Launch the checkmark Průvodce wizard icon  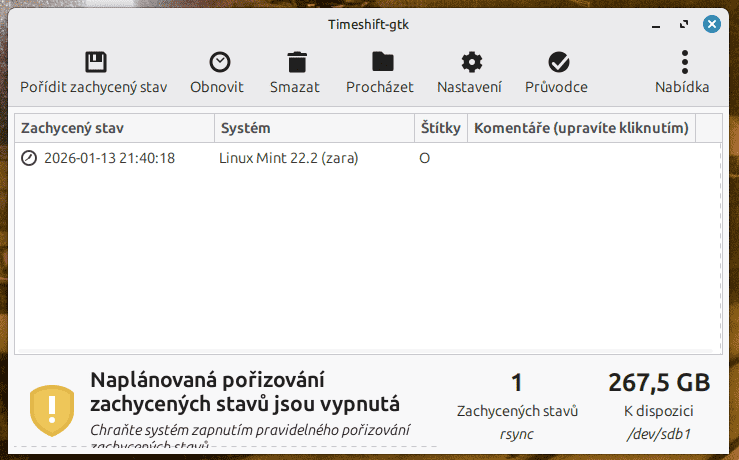(559, 62)
